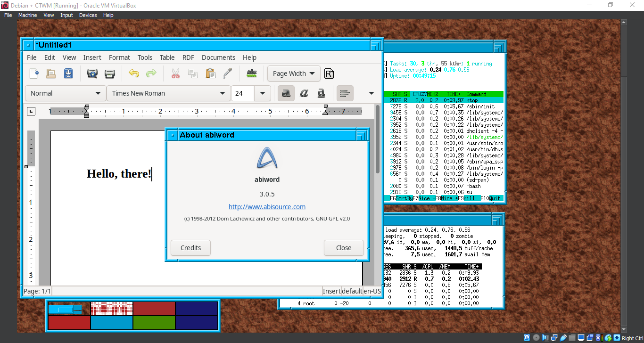Open the Table menu
The image size is (644, 343).
[167, 57]
